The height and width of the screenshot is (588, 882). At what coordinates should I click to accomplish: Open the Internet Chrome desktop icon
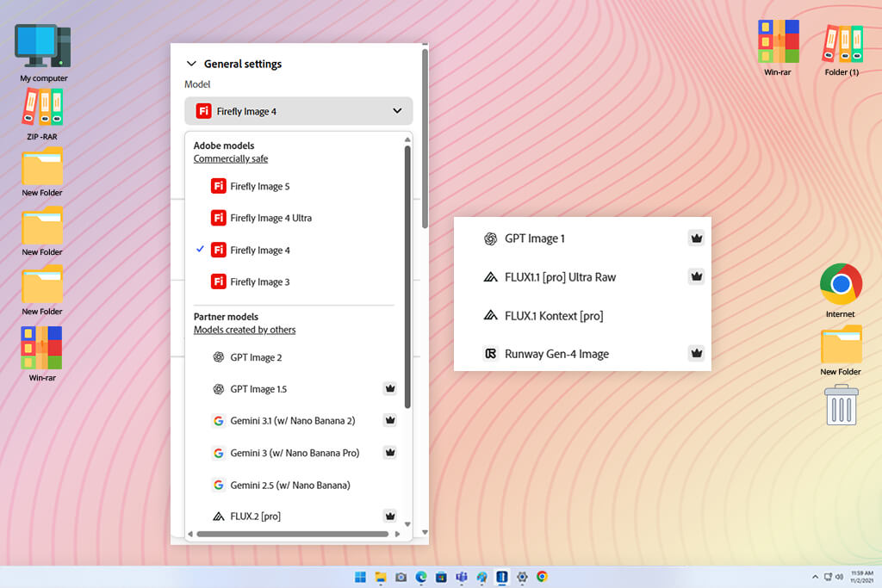point(841,291)
